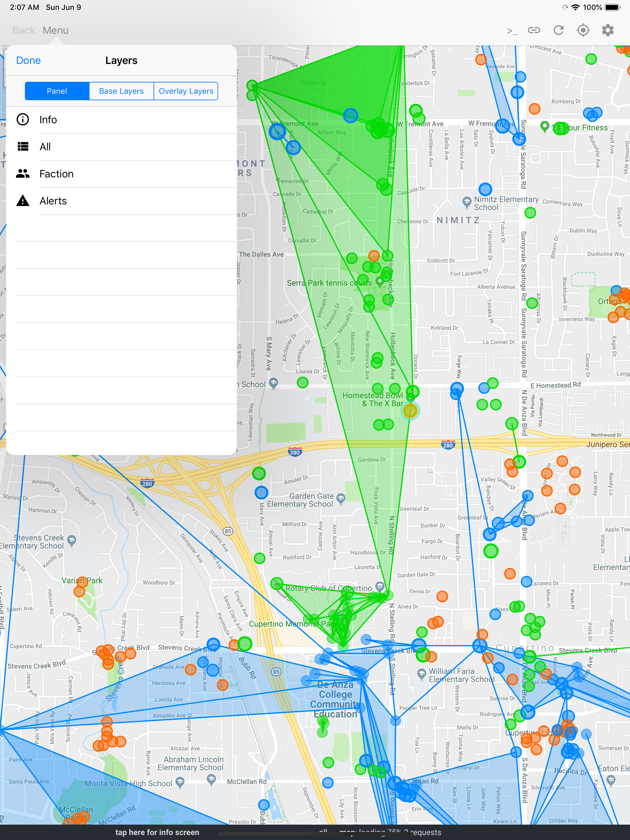Select the selected yellow portal near Homestead Bowl
The height and width of the screenshot is (840, 630).
coord(410,410)
